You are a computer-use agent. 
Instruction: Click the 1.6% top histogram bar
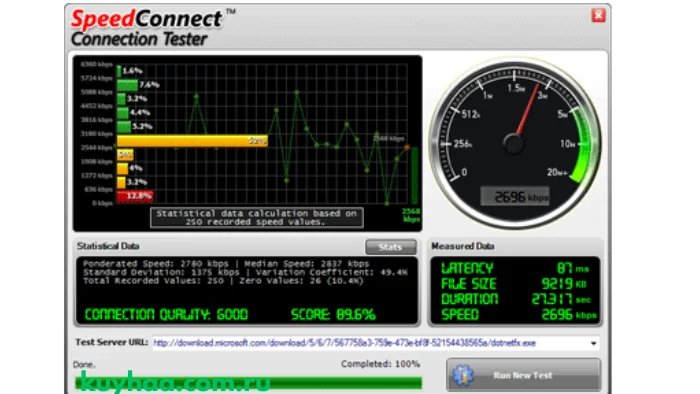click(x=119, y=71)
